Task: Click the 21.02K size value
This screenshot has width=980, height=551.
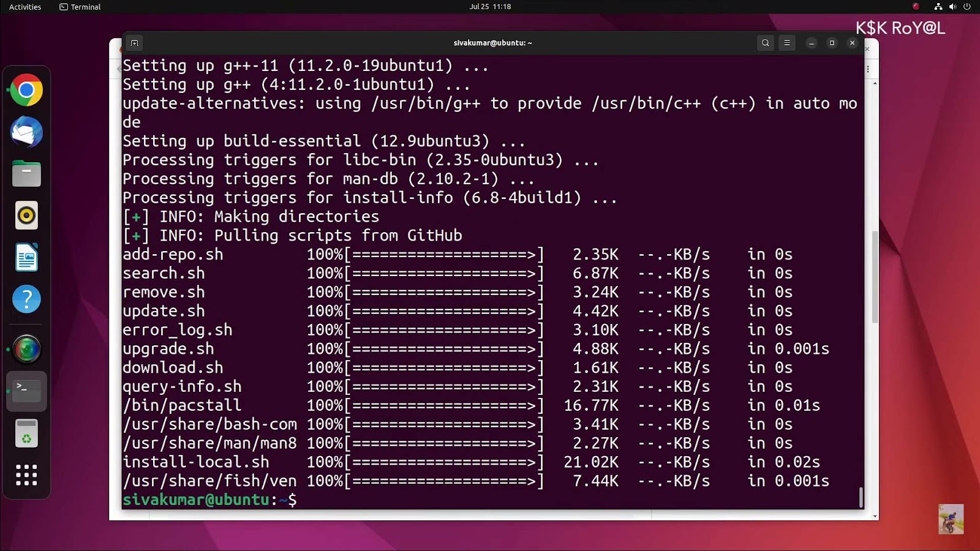Action: (x=591, y=462)
